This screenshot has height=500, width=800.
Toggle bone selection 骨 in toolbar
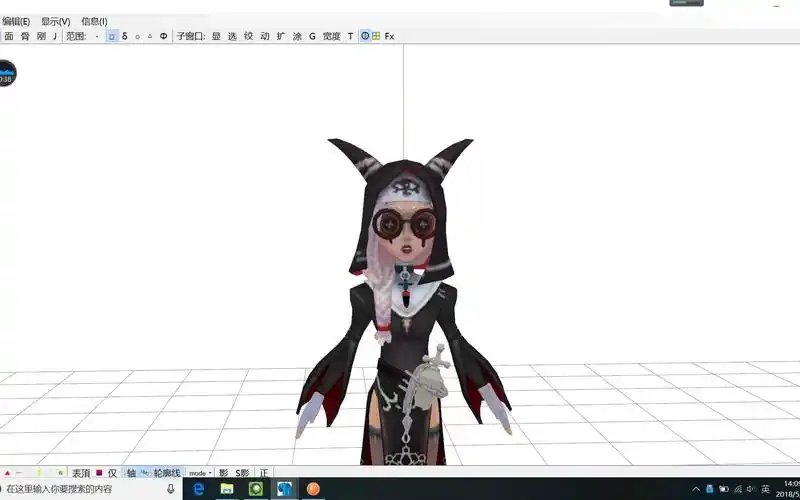click(x=25, y=36)
